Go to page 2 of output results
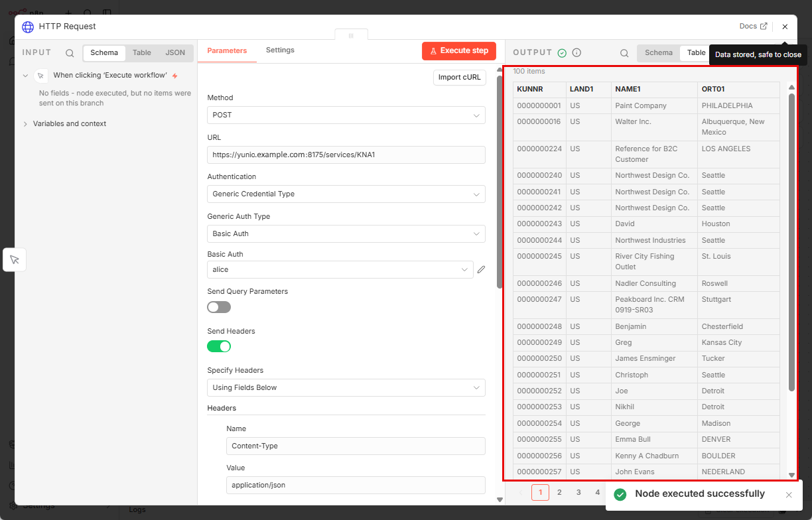 click(x=559, y=492)
